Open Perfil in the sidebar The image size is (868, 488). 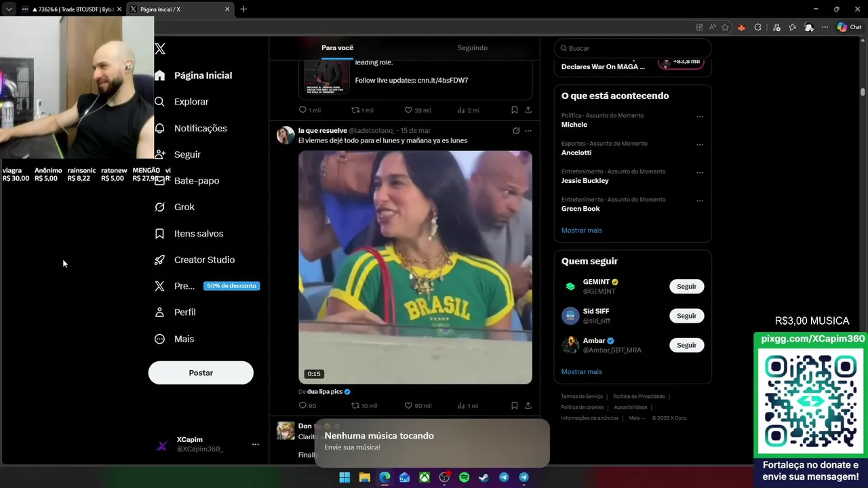pos(176,312)
